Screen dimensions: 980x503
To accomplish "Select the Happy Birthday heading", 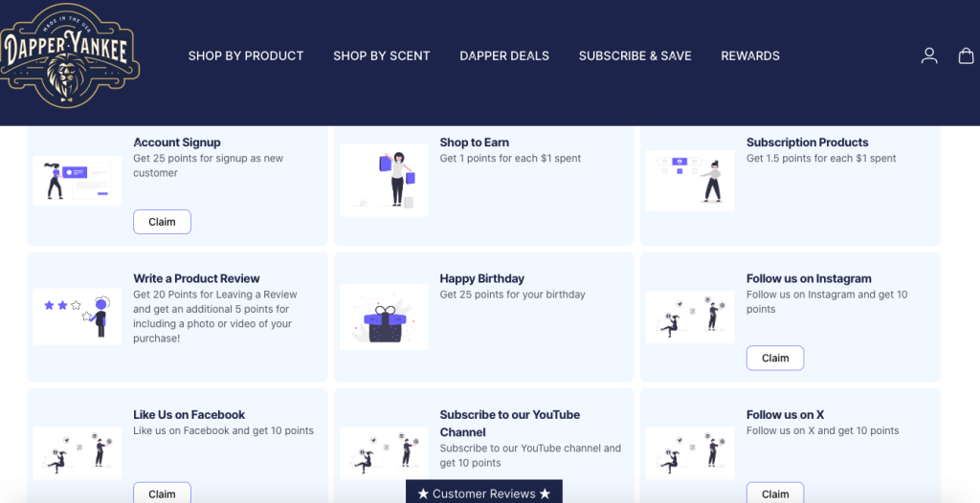I will pyautogui.click(x=482, y=278).
